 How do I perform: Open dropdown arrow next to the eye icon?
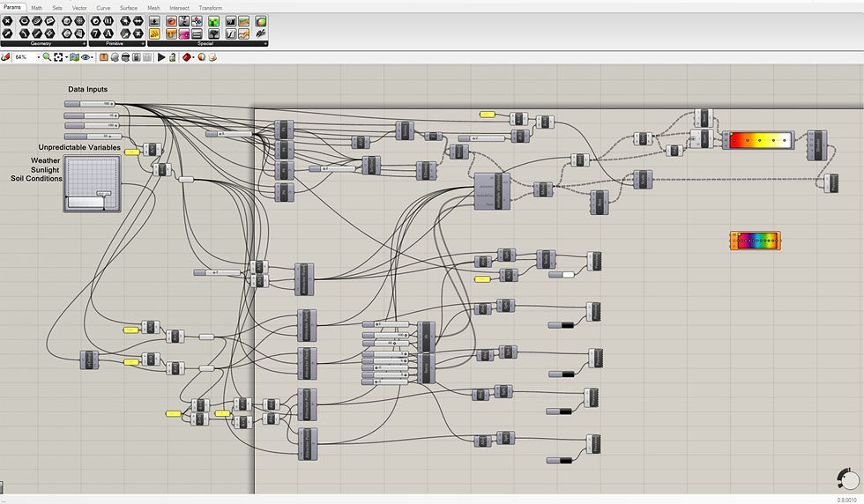pyautogui.click(x=92, y=57)
